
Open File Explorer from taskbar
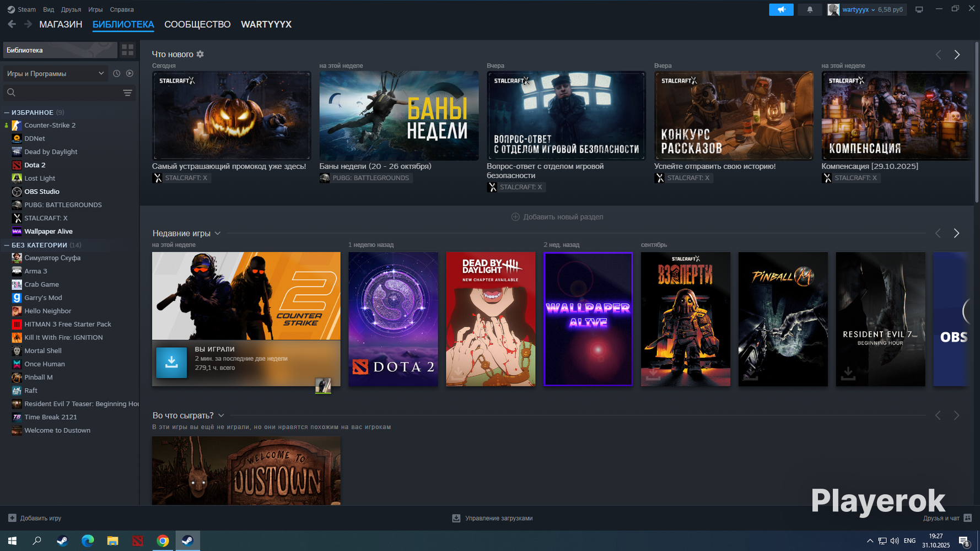pos(112,541)
